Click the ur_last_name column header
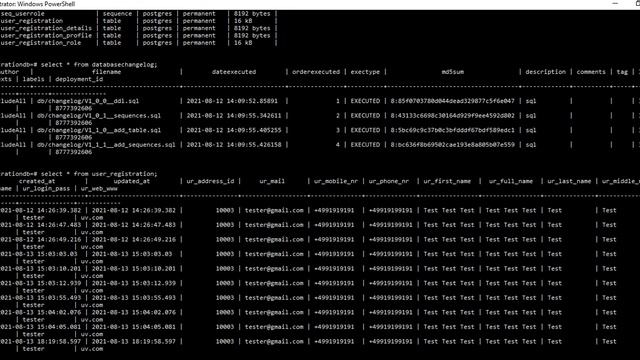The width and height of the screenshot is (640, 360). 569,181
